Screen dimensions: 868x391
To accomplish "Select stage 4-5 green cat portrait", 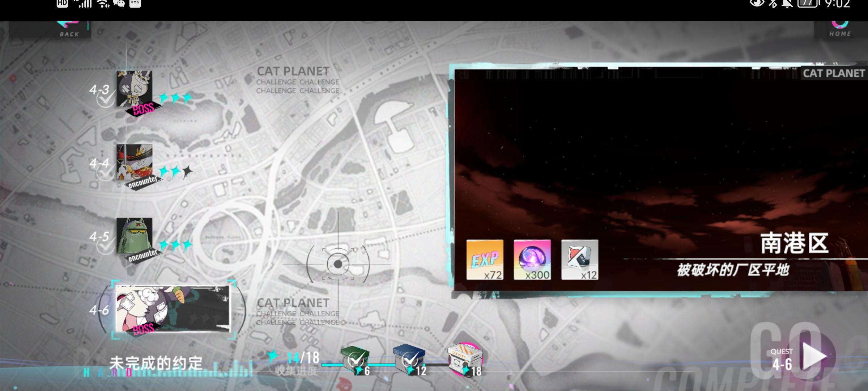I will point(134,236).
